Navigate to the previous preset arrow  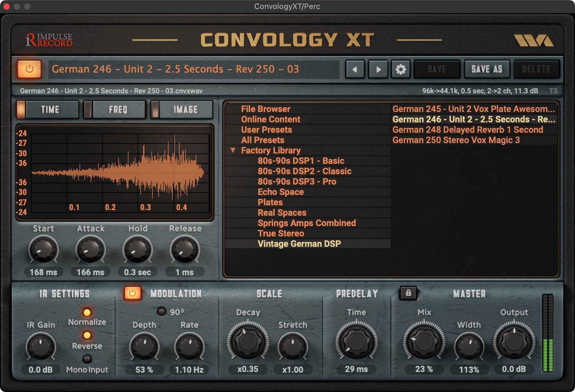point(354,69)
